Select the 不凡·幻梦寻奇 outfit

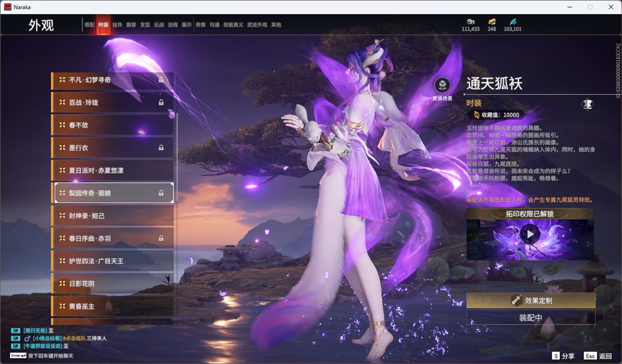pos(112,80)
